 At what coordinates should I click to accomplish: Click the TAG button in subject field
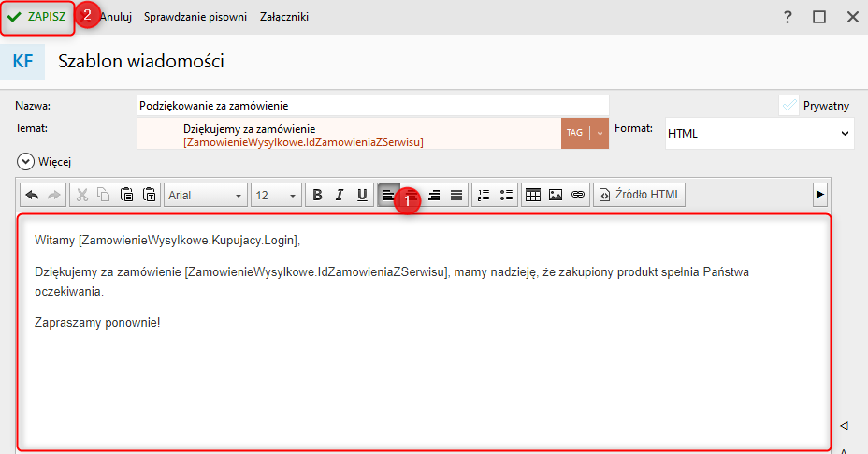(574, 133)
